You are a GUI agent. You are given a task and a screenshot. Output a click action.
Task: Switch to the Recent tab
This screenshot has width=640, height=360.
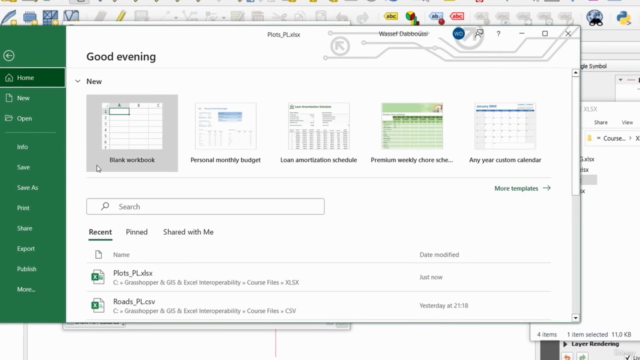(100, 232)
